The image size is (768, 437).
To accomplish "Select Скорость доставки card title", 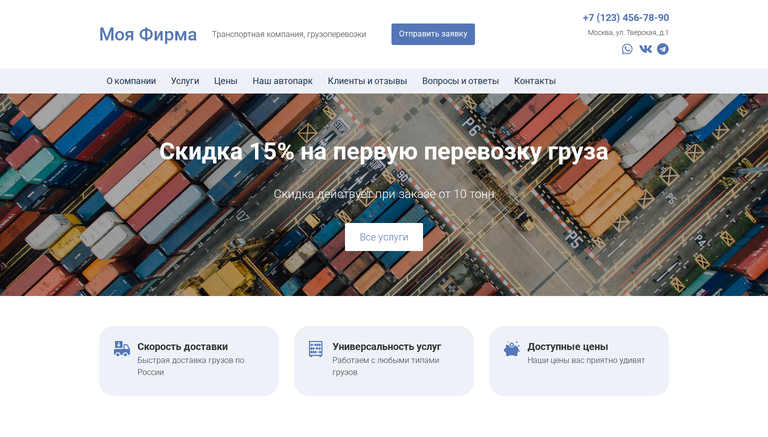I will (183, 346).
